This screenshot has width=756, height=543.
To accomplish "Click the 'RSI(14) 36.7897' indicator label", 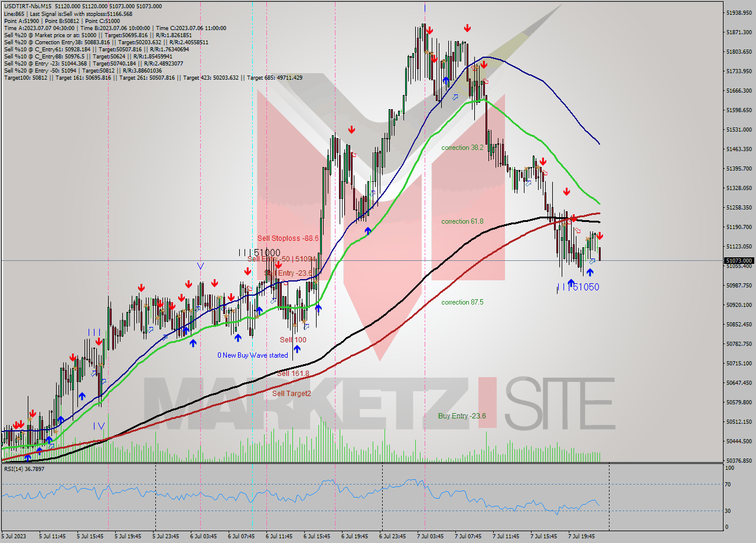I will point(24,469).
